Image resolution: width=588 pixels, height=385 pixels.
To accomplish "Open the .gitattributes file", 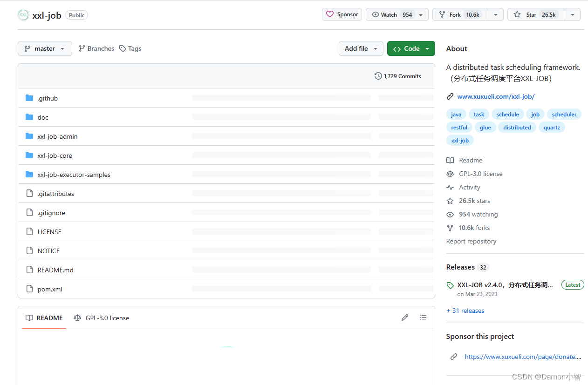I will [x=55, y=194].
